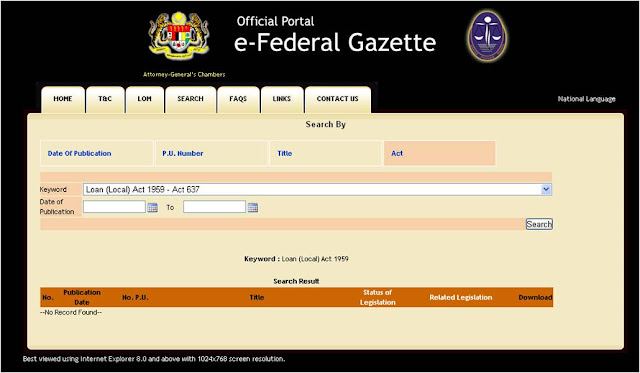Click the Status of Legislation column header
640x373 pixels.
click(378, 298)
